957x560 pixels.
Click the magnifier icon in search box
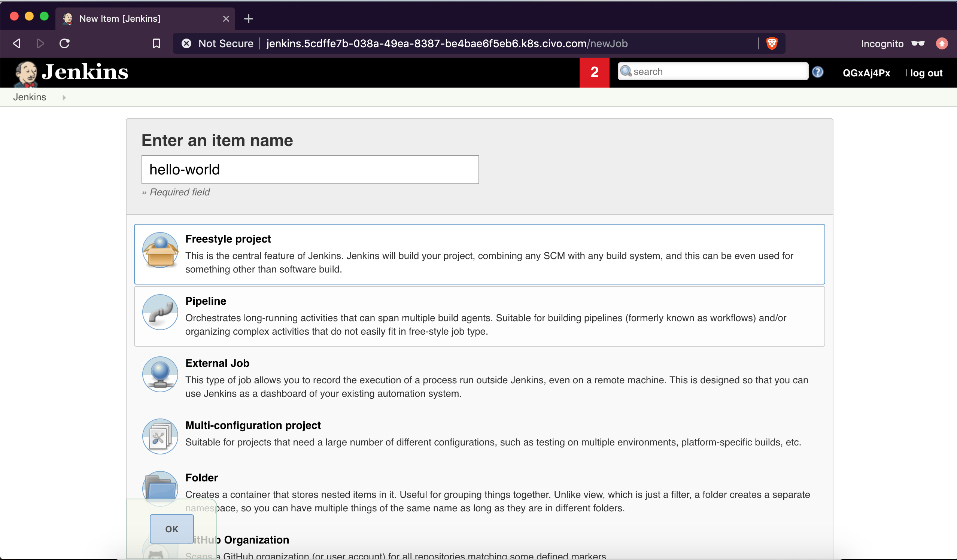(626, 71)
